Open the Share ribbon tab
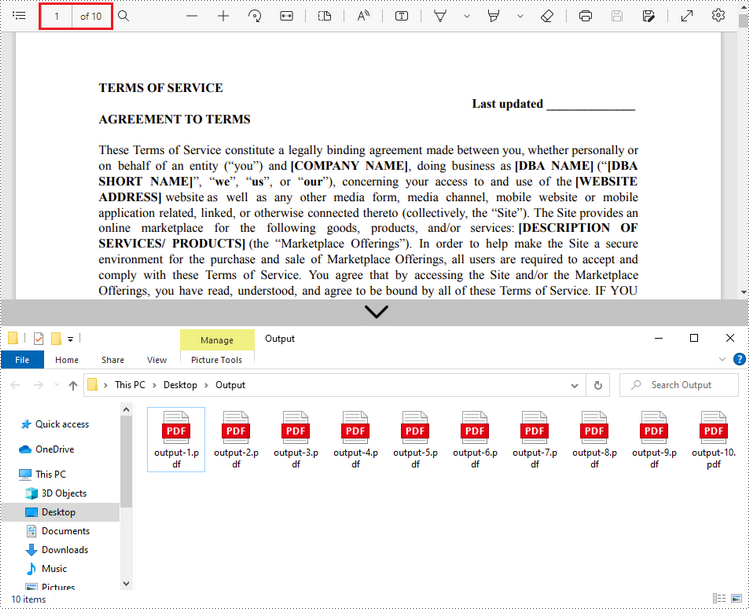The image size is (749, 609). click(113, 360)
